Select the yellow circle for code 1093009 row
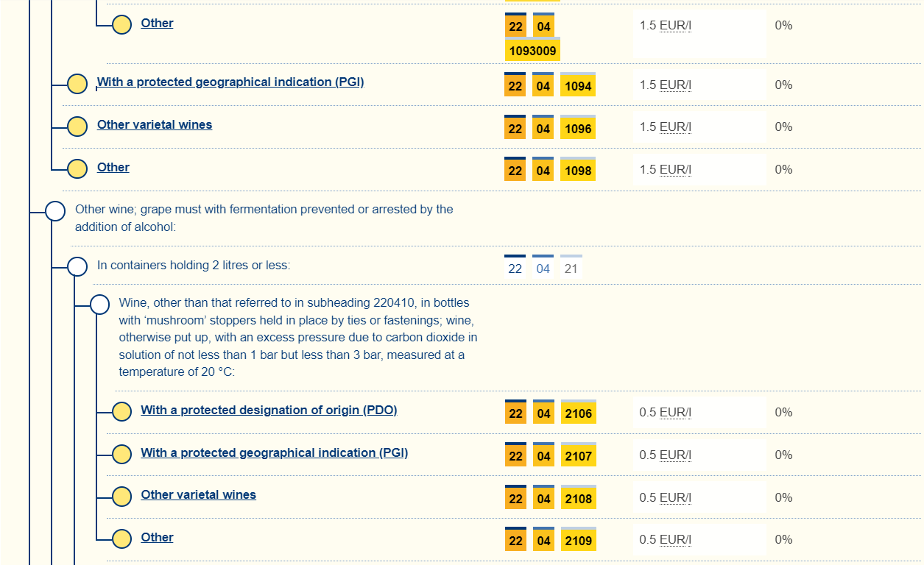 click(121, 24)
